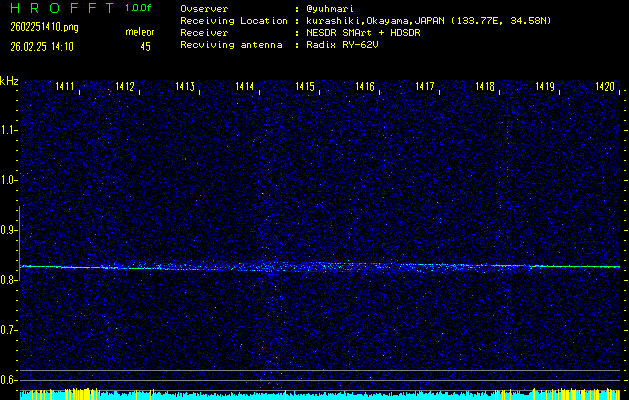Click the meteor label
This screenshot has height=400, width=629.
139,33
